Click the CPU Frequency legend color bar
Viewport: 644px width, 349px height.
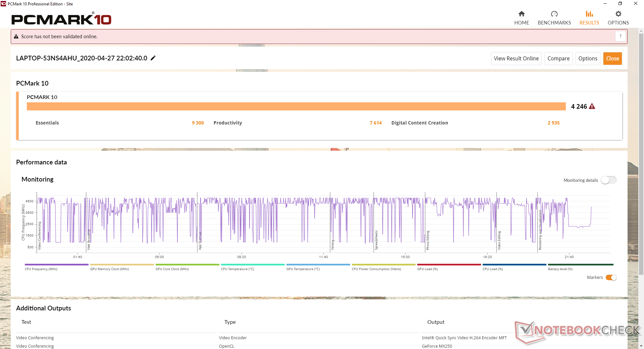56,265
